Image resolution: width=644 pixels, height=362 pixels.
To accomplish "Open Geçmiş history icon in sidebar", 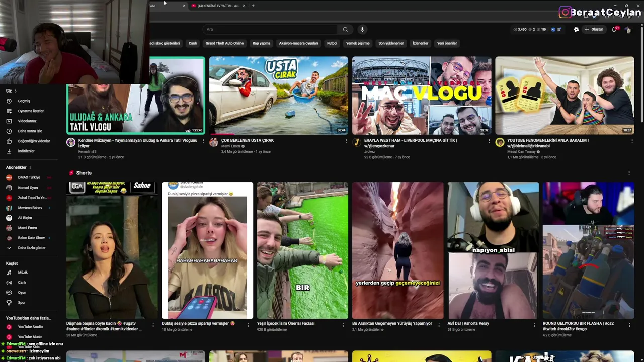I will 9,101.
